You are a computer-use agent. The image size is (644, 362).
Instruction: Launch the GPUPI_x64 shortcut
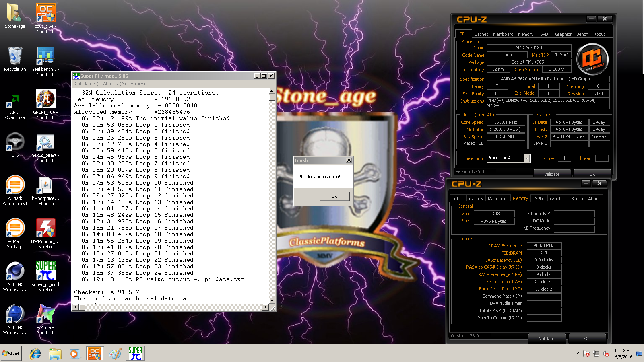[45, 104]
